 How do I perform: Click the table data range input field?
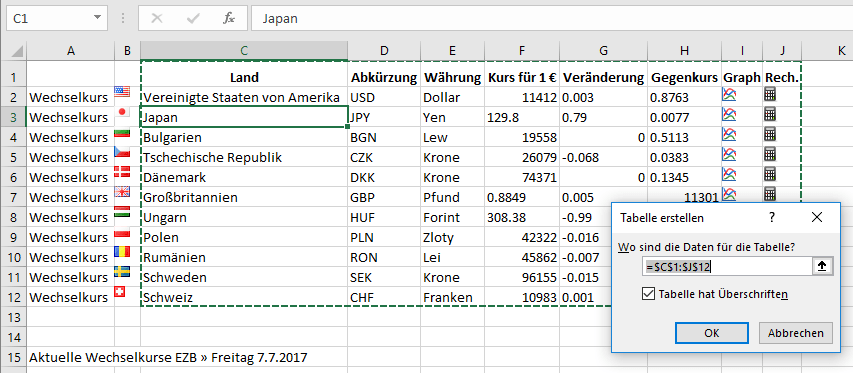tap(727, 266)
